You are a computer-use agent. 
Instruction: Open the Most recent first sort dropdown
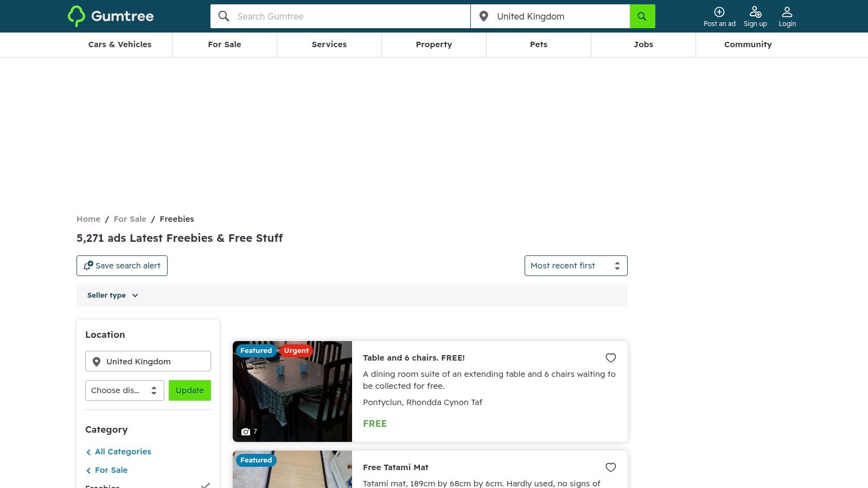tap(576, 266)
